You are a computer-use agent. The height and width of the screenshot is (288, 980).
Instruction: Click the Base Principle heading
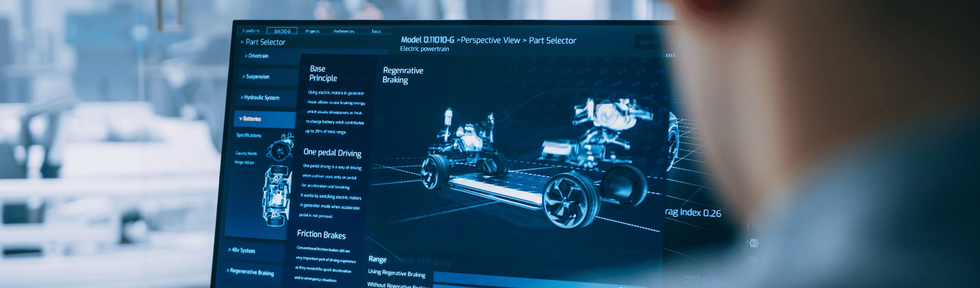323,74
